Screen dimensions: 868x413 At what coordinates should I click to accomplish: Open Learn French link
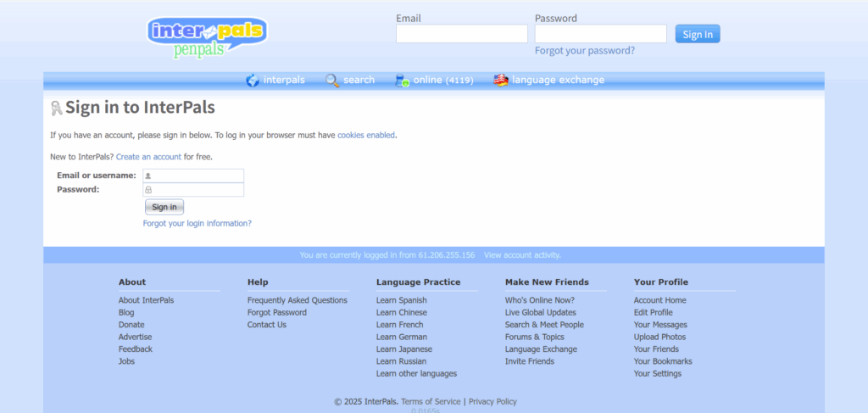[x=400, y=325]
